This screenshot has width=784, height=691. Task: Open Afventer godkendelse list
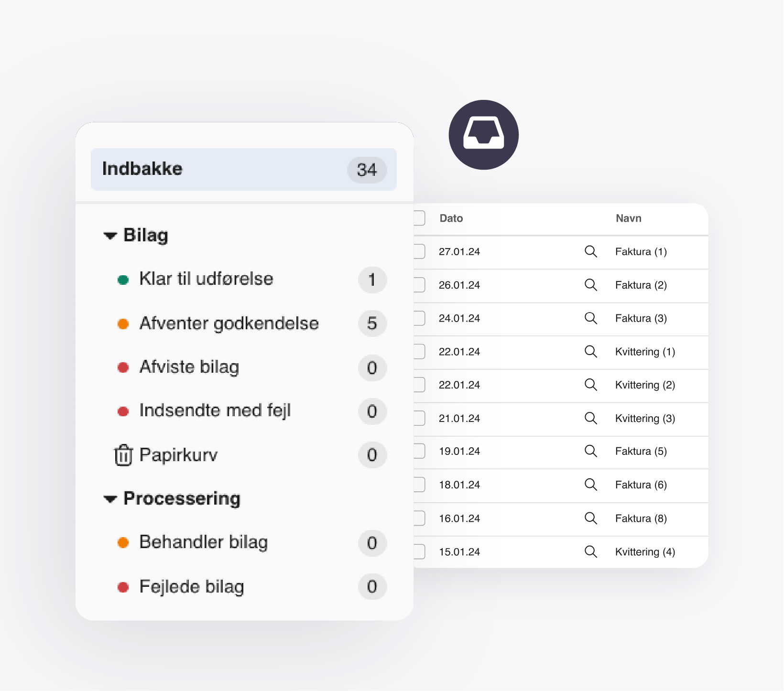pyautogui.click(x=229, y=324)
